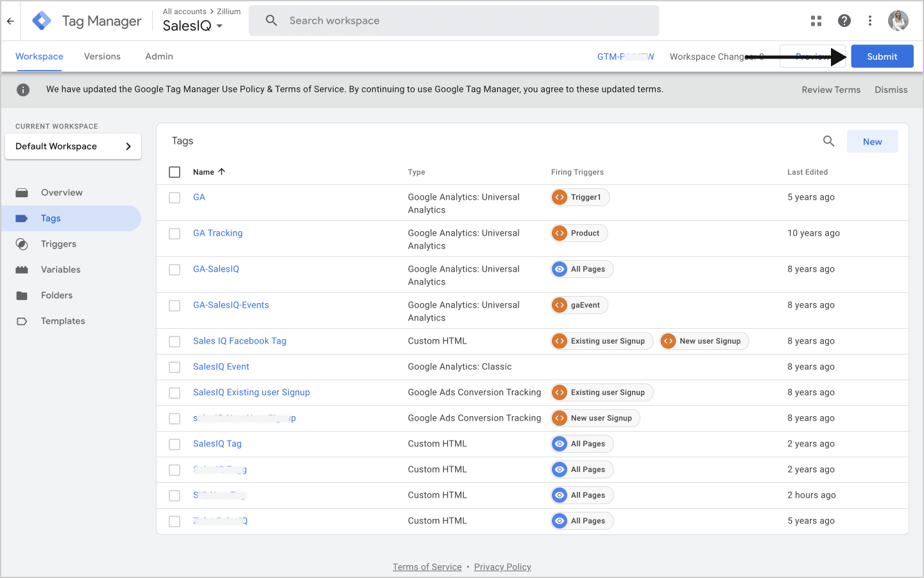Open Overview in the sidebar
Viewport: 924px width, 578px height.
point(62,193)
